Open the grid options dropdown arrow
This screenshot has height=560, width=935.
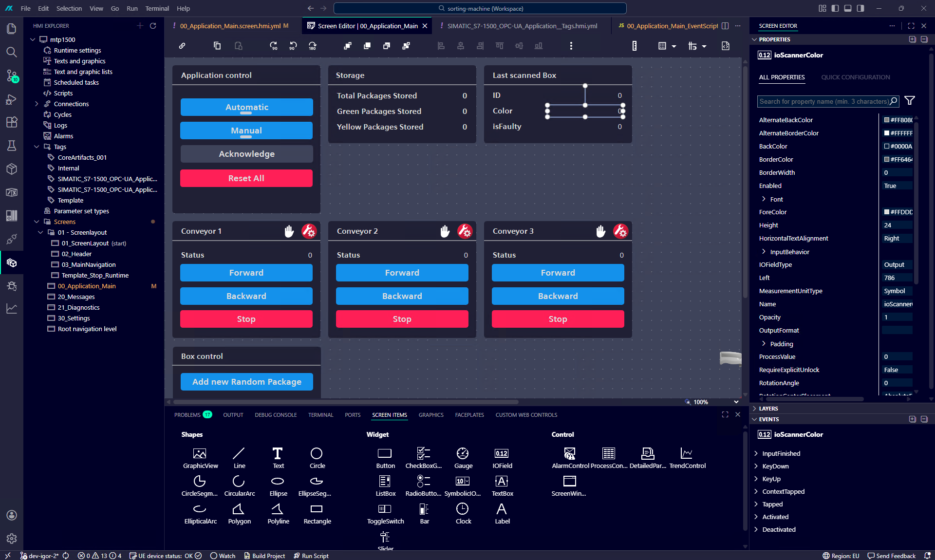tap(674, 46)
